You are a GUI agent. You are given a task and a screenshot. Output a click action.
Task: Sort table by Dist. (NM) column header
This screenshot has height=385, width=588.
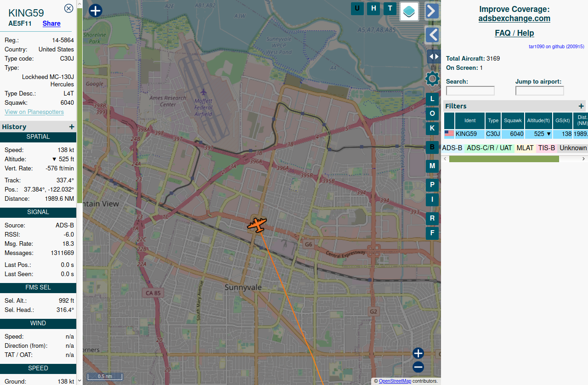(x=581, y=121)
